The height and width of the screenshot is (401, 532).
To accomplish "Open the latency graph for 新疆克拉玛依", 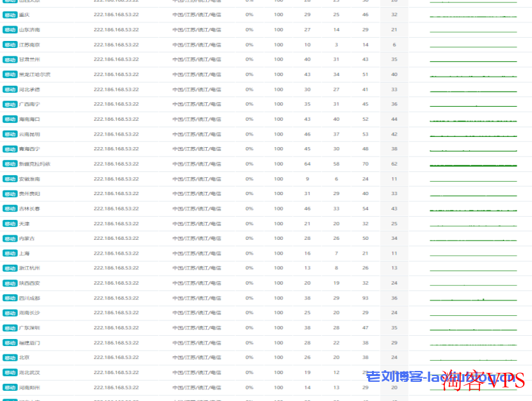I will click(473, 166).
